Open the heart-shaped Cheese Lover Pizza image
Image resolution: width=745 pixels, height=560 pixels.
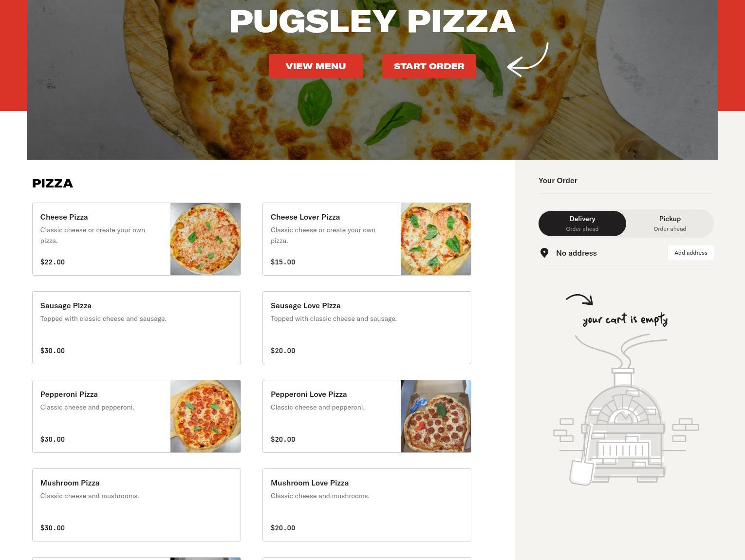436,239
